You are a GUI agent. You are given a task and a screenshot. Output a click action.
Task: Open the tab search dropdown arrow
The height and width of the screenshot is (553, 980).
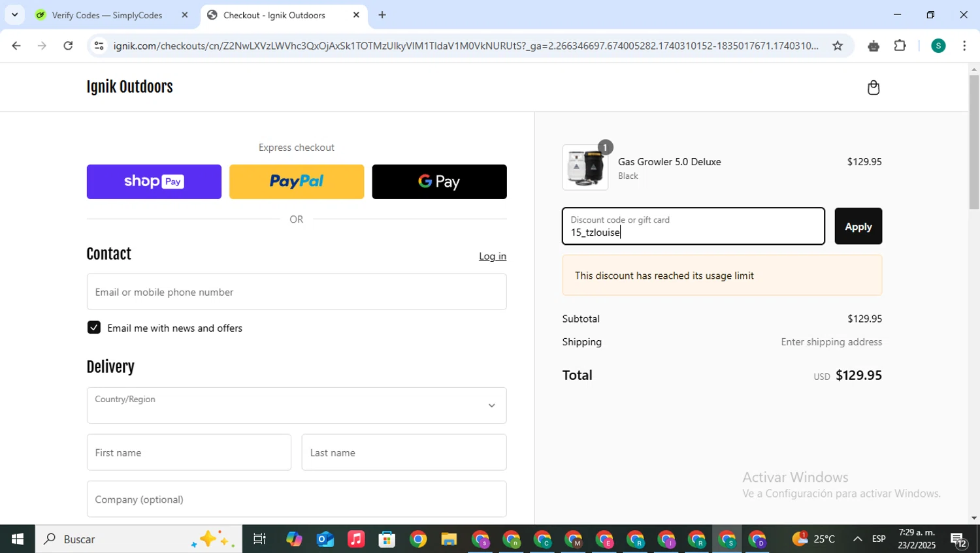[14, 15]
